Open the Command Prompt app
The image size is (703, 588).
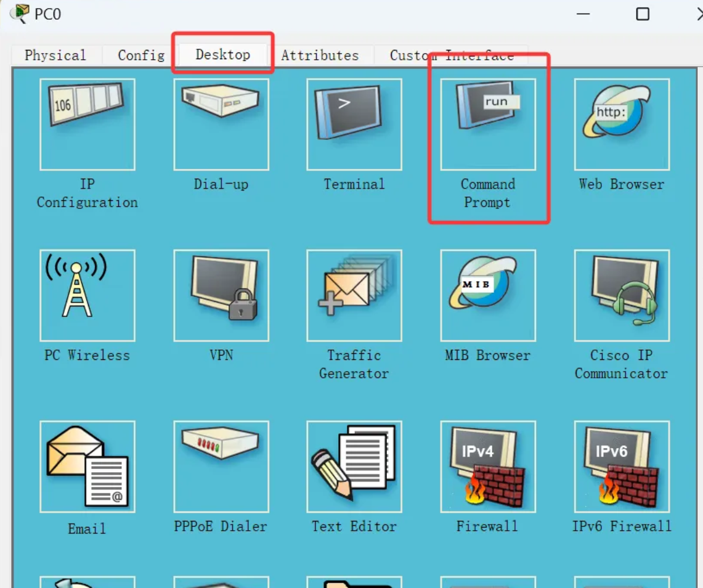point(488,125)
